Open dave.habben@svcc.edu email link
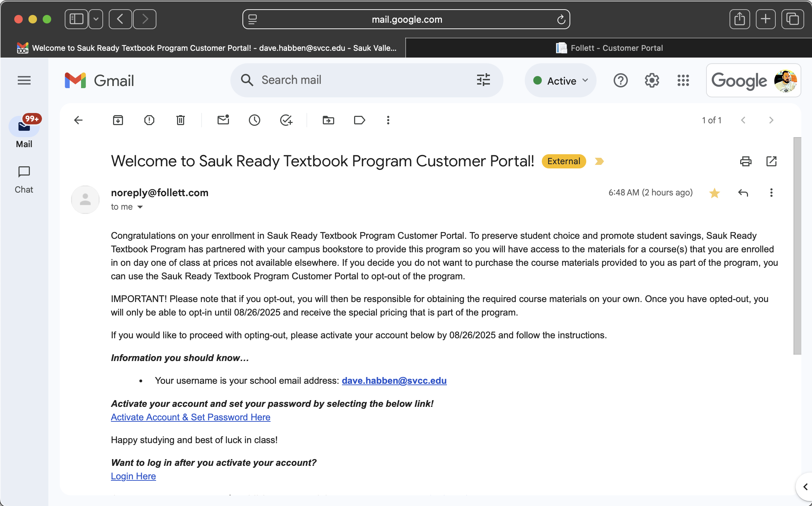This screenshot has height=506, width=812. [x=394, y=381]
